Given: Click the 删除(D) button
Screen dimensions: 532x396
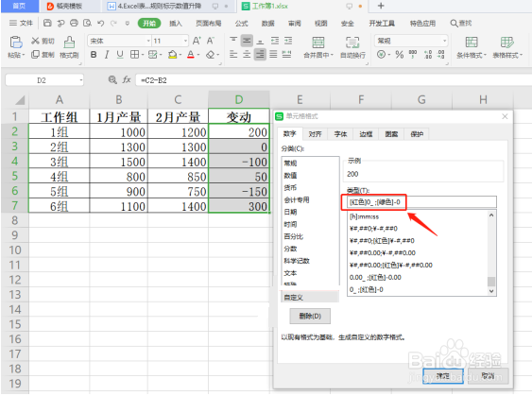Looking at the screenshot, I should 310,316.
